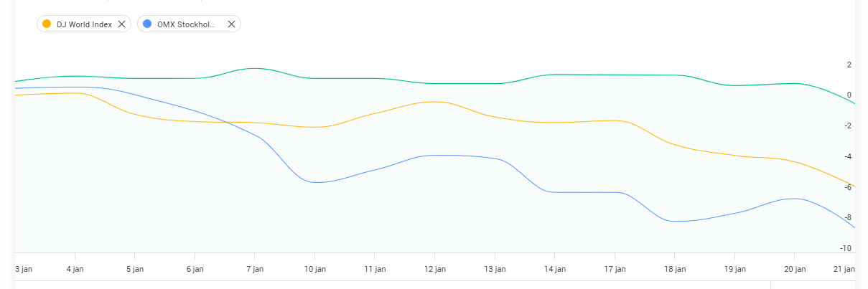The height and width of the screenshot is (289, 868).
Task: Click the 3 jan date label
Action: pos(24,269)
